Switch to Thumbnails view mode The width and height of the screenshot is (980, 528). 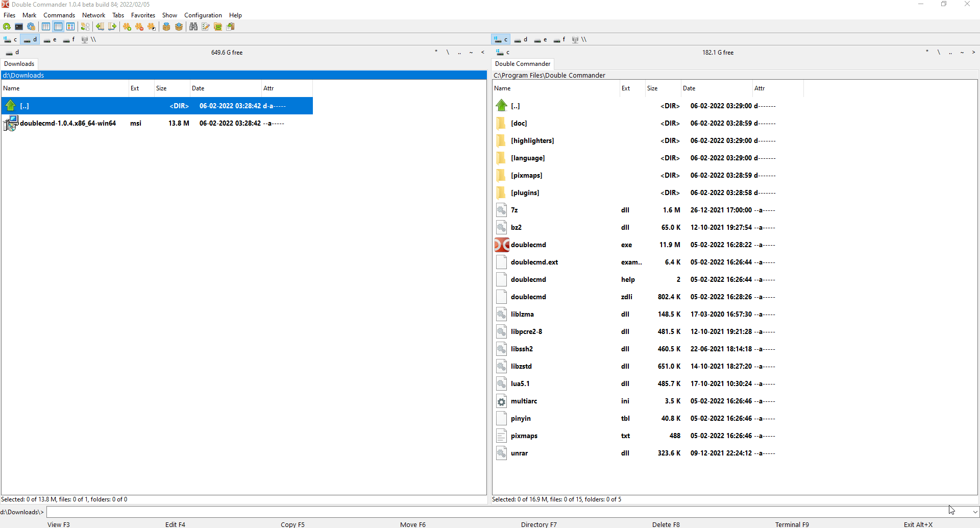tap(70, 27)
